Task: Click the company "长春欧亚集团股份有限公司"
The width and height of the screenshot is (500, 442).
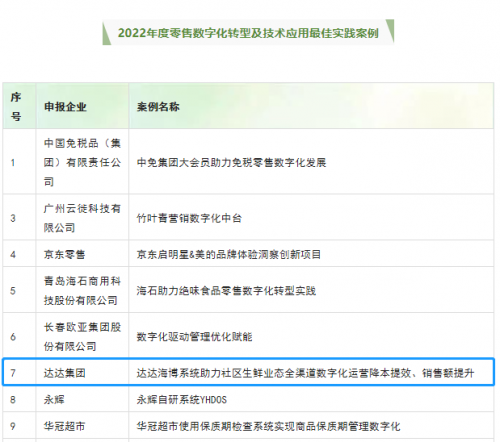Action: 82,337
